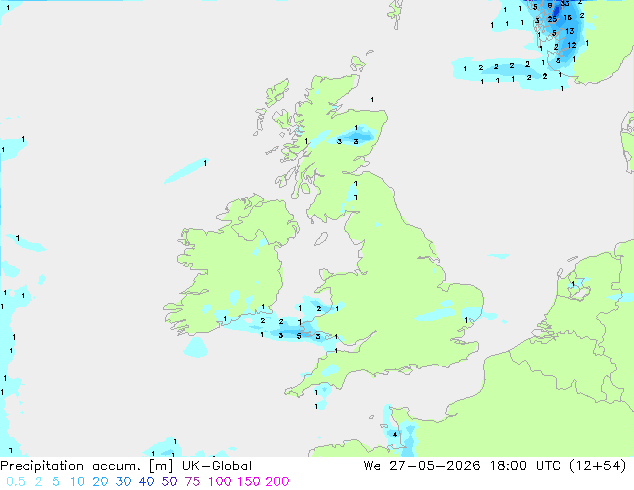This screenshot has width=634, height=490.
Task: Select the 10 legend color value
Action: pos(77,482)
